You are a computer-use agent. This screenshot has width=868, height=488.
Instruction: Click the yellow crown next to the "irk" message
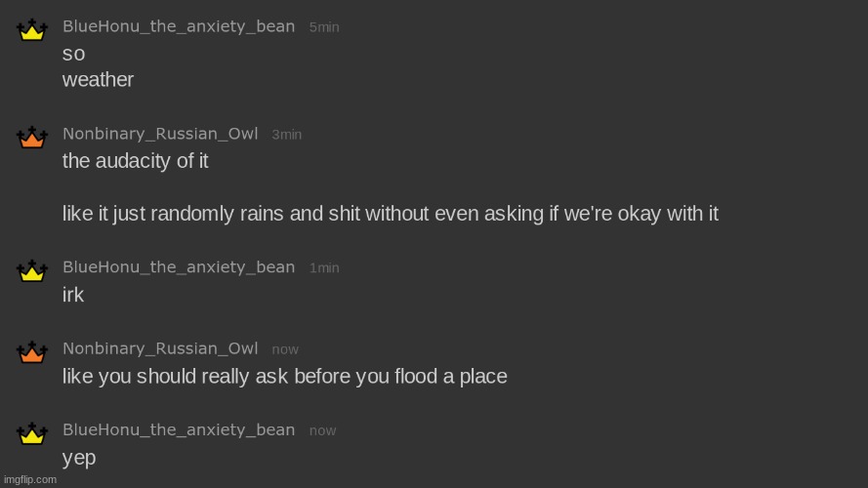pos(32,270)
